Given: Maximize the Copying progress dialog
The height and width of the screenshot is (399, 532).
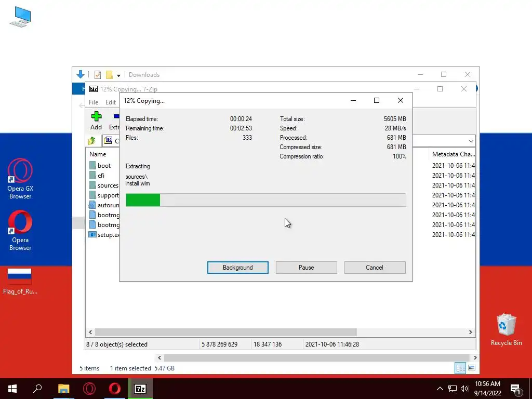Looking at the screenshot, I should pos(376,100).
